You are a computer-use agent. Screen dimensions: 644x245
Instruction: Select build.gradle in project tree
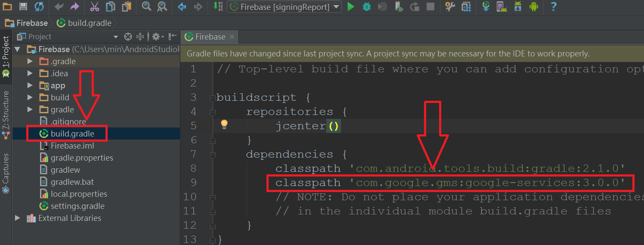tap(67, 133)
